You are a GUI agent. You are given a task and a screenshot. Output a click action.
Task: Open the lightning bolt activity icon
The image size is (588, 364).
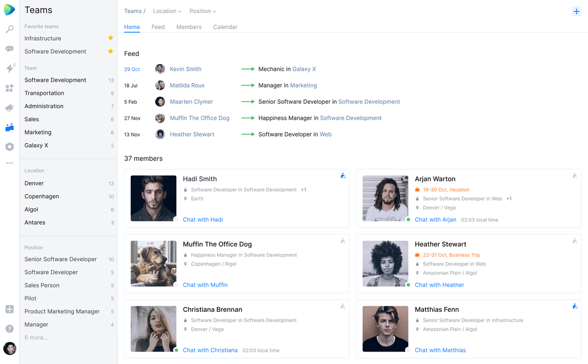click(x=10, y=68)
